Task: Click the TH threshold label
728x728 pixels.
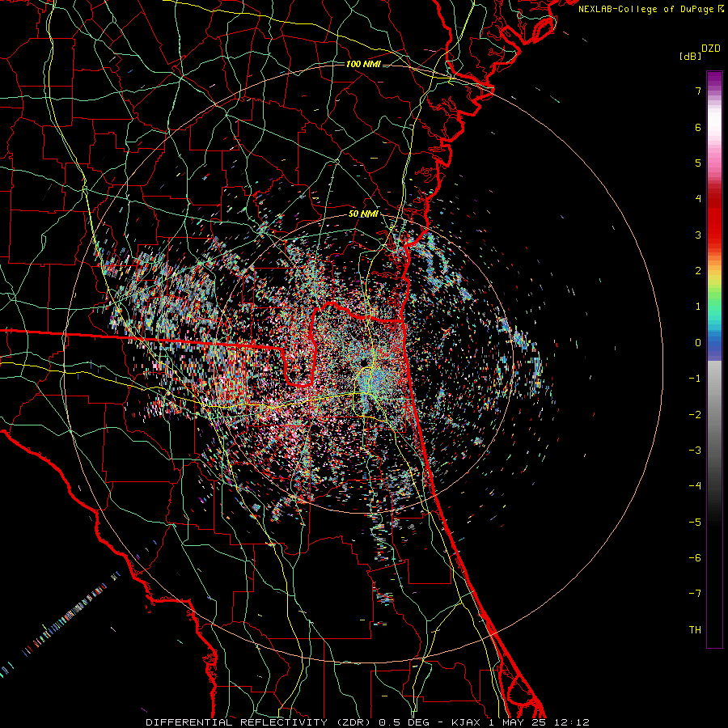Action: point(695,630)
